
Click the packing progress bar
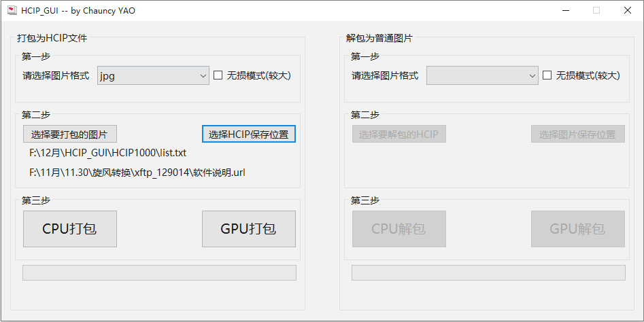pos(160,272)
